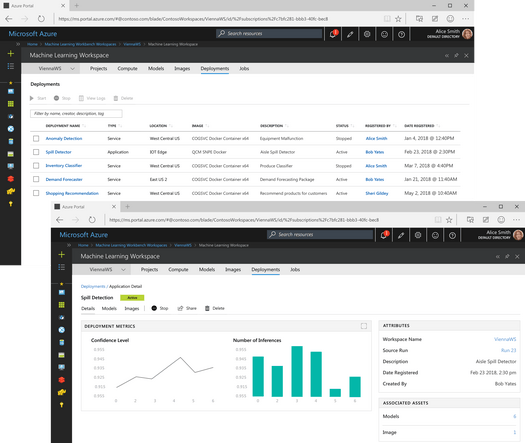The width and height of the screenshot is (525, 443).
Task: Open all services list icon in back sidebar
Action: click(11, 66)
